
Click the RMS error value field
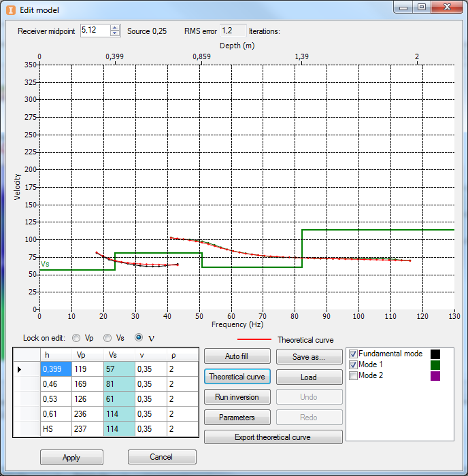[x=233, y=31]
